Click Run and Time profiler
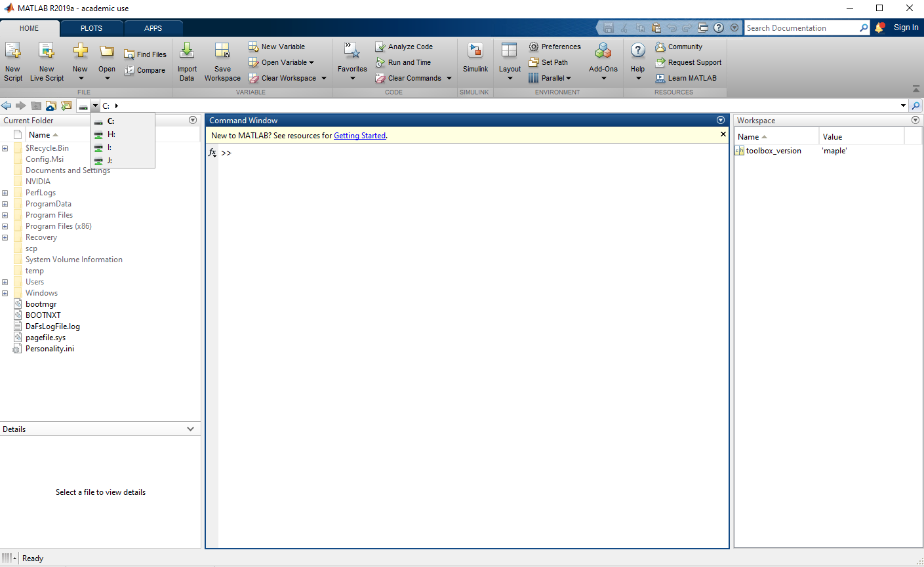 coord(403,62)
